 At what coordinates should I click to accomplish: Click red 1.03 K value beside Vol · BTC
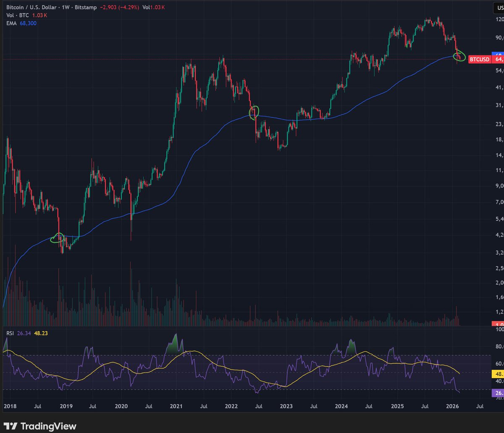pyautogui.click(x=39, y=15)
